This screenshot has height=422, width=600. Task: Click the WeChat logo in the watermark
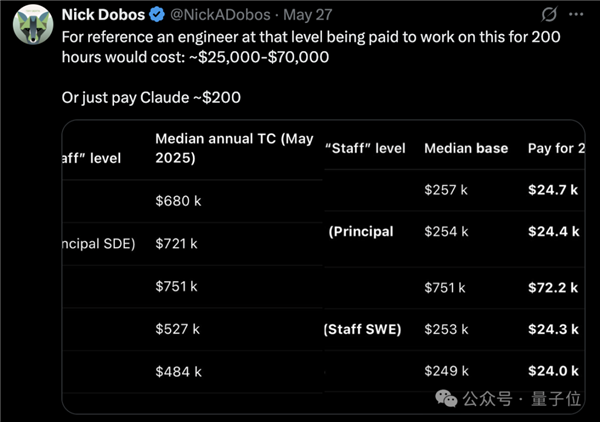tap(446, 398)
